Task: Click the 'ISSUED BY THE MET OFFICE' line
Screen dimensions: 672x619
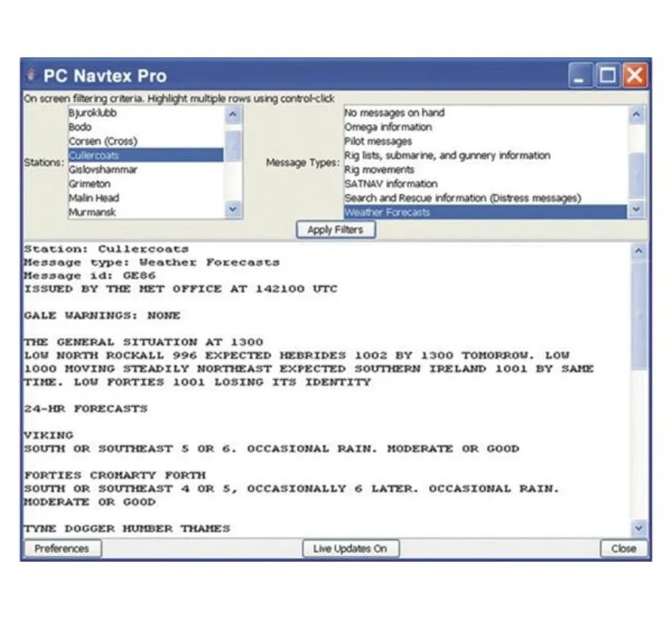Action: pos(180,289)
